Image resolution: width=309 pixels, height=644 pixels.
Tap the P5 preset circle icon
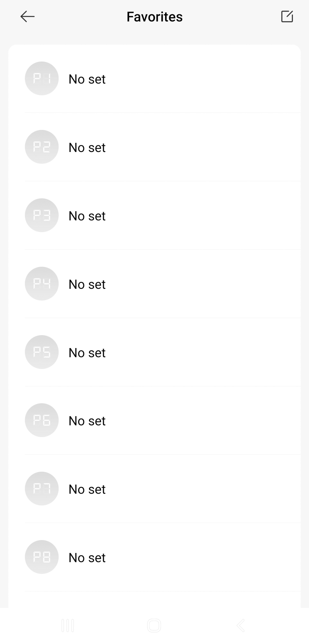pos(42,352)
